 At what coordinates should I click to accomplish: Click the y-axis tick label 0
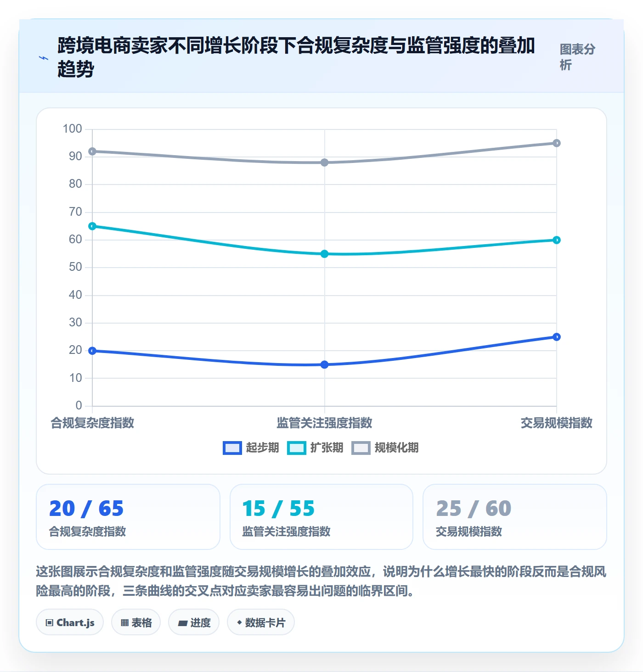[79, 406]
